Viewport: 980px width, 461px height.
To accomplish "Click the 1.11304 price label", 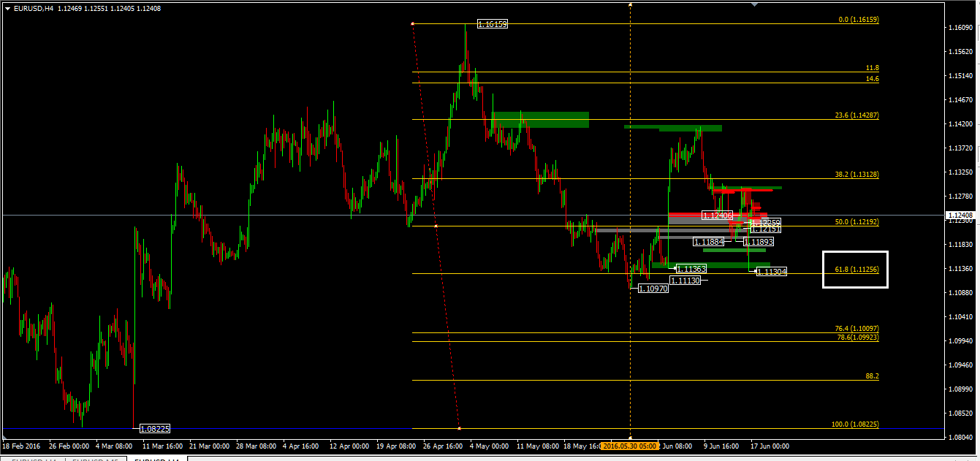I will click(x=771, y=272).
